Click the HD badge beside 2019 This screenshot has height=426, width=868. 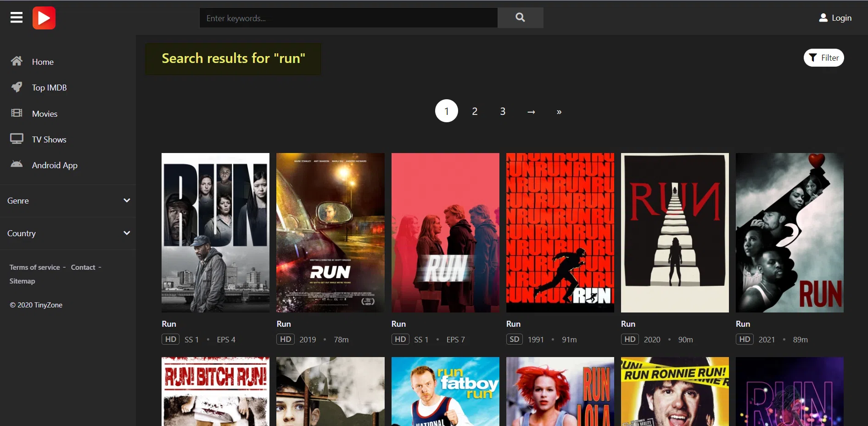[x=286, y=339]
